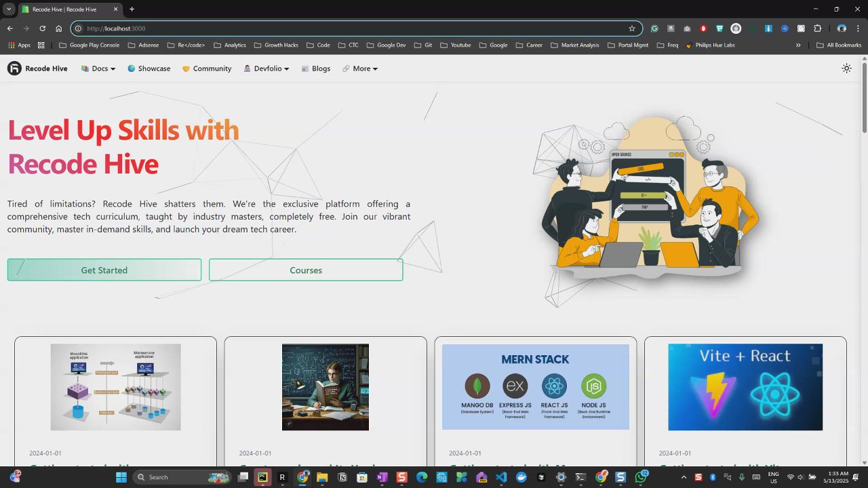This screenshot has width=868, height=488.
Task: Open the tab search dropdown arrow
Action: pos(9,9)
